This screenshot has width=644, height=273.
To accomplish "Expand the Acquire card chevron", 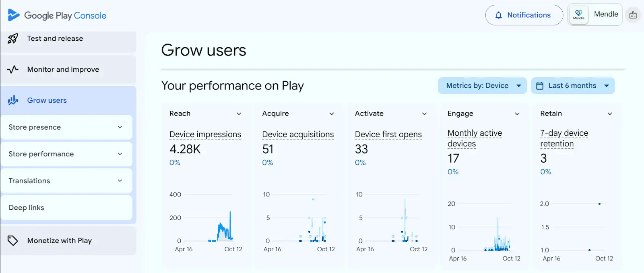I will pos(332,114).
